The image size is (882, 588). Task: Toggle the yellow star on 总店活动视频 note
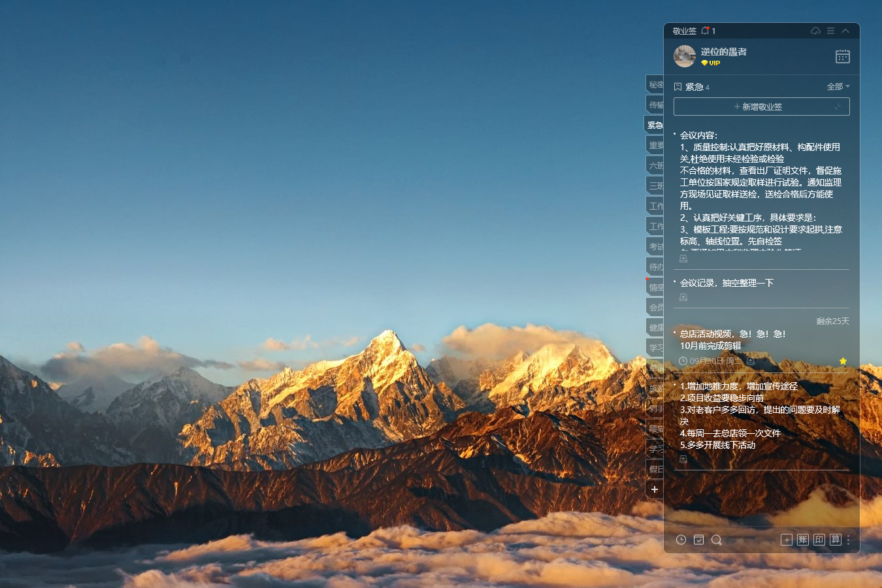pyautogui.click(x=843, y=361)
